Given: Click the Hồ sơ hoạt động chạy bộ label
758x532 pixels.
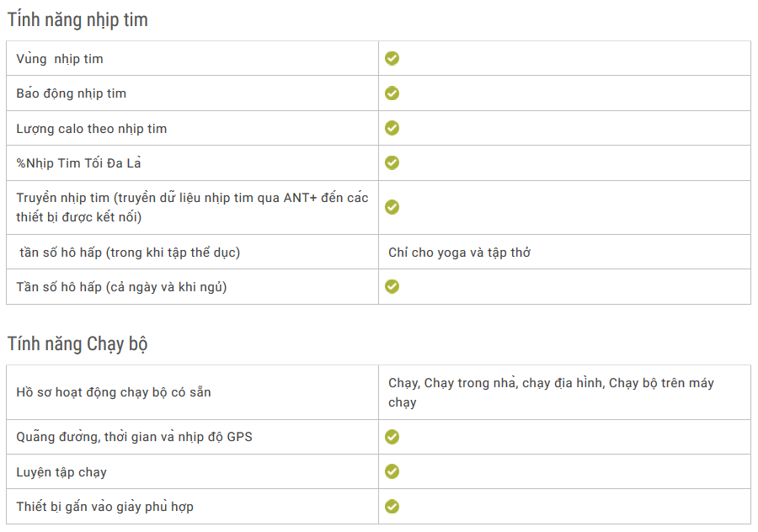Looking at the screenshot, I should 114,392.
